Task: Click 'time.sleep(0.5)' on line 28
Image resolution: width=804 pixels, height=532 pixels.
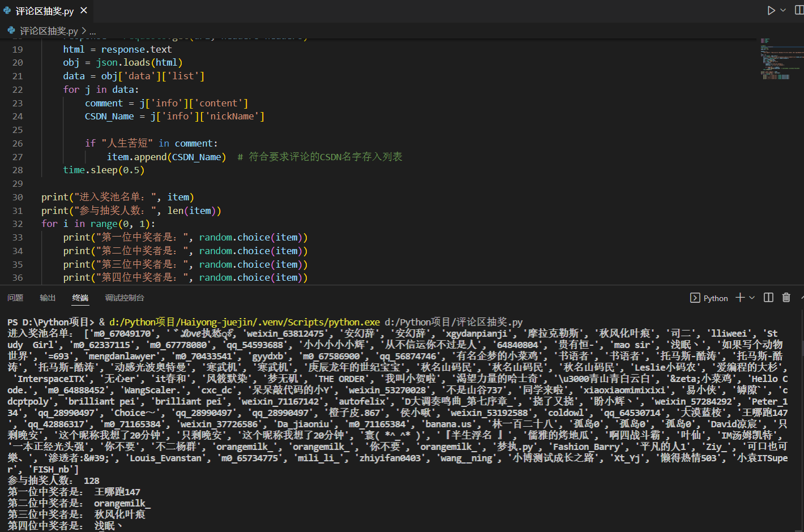Action: (x=104, y=170)
